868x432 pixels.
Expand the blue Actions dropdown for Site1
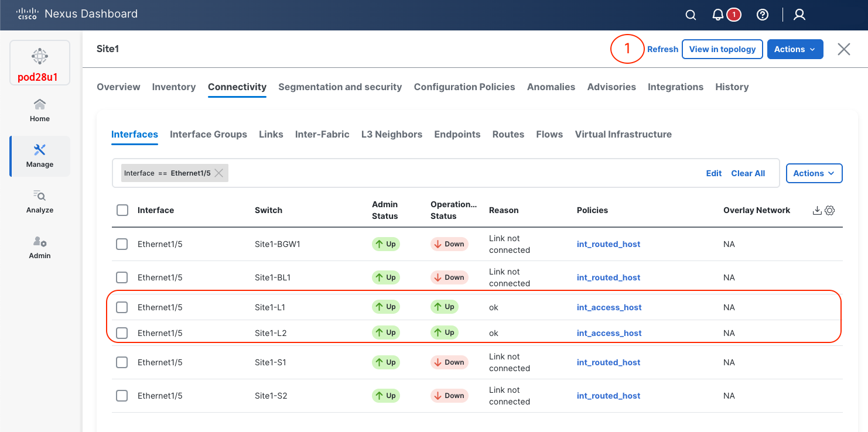click(x=795, y=49)
